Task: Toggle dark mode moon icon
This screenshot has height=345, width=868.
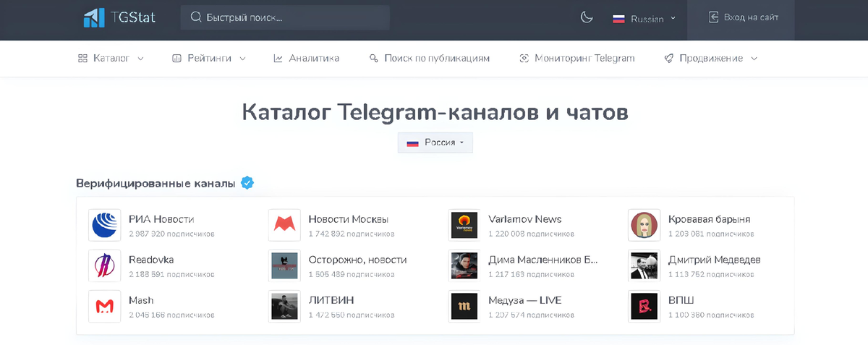Action: (587, 17)
